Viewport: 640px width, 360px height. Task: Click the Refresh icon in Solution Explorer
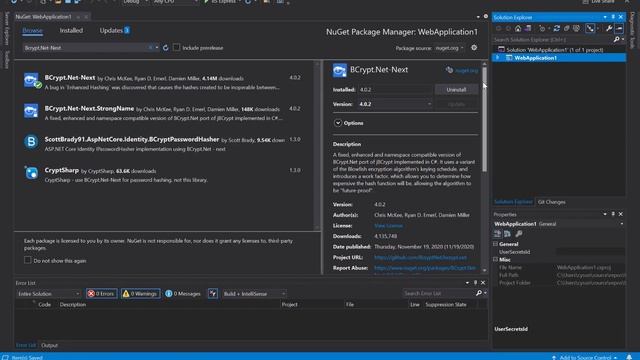(x=556, y=28)
